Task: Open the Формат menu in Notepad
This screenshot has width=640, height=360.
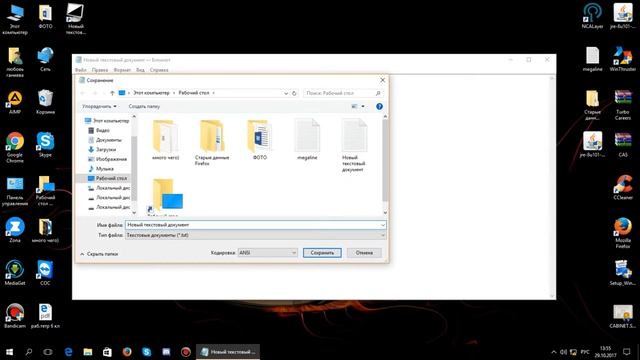Action: click(122, 70)
